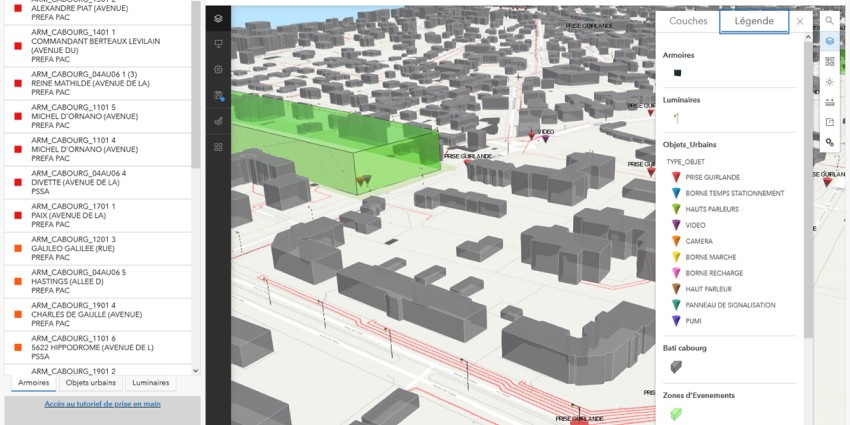Screen dimensions: 850x425
Task: Click the save scene icon with blue dot
Action: (218, 95)
